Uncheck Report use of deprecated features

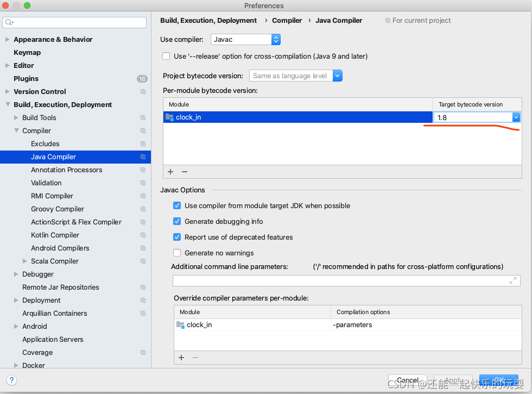[177, 237]
